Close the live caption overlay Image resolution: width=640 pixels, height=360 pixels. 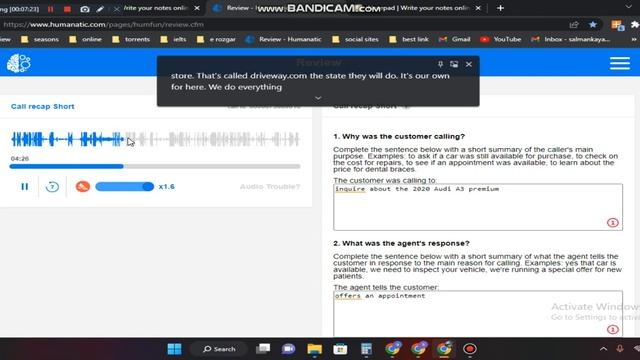click(469, 64)
